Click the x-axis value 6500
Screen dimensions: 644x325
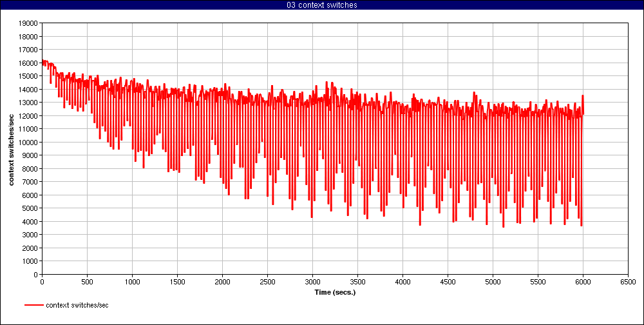point(628,282)
